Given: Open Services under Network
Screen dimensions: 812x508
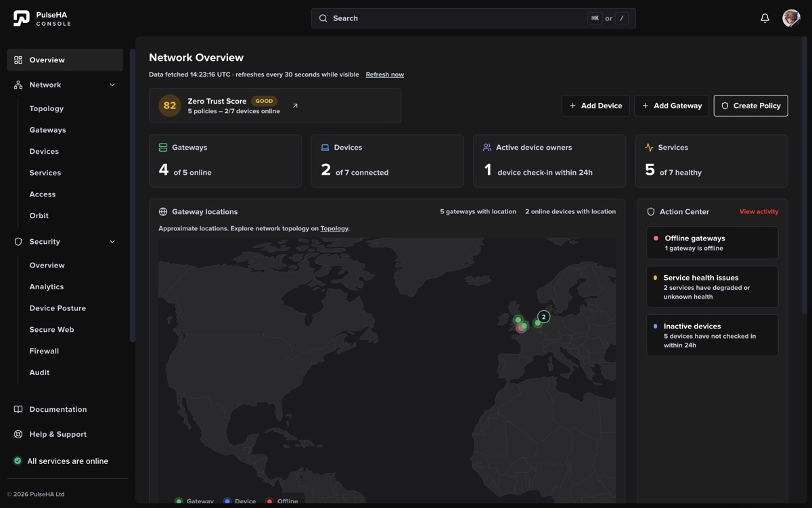Looking at the screenshot, I should 45,173.
